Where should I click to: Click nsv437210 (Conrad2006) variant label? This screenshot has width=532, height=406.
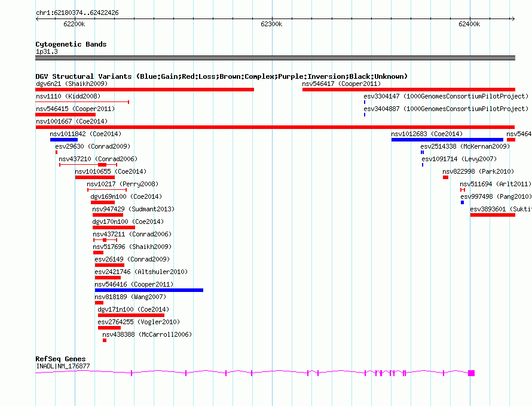98,159
